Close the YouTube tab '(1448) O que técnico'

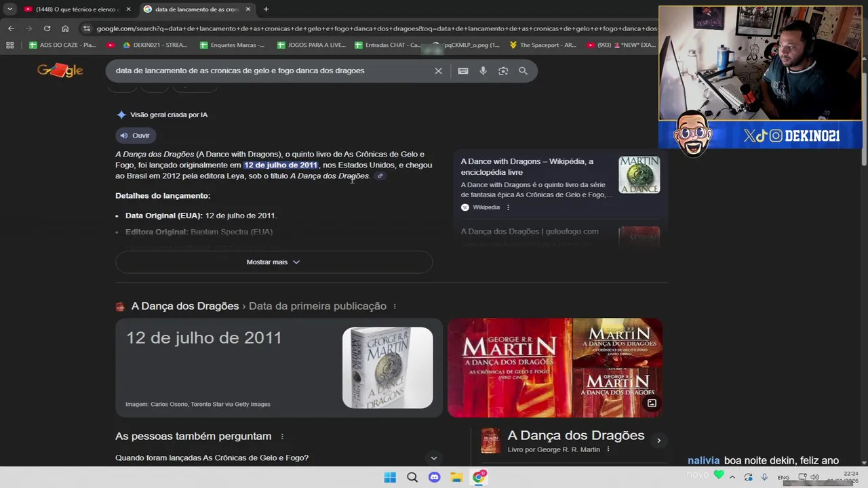coord(128,9)
